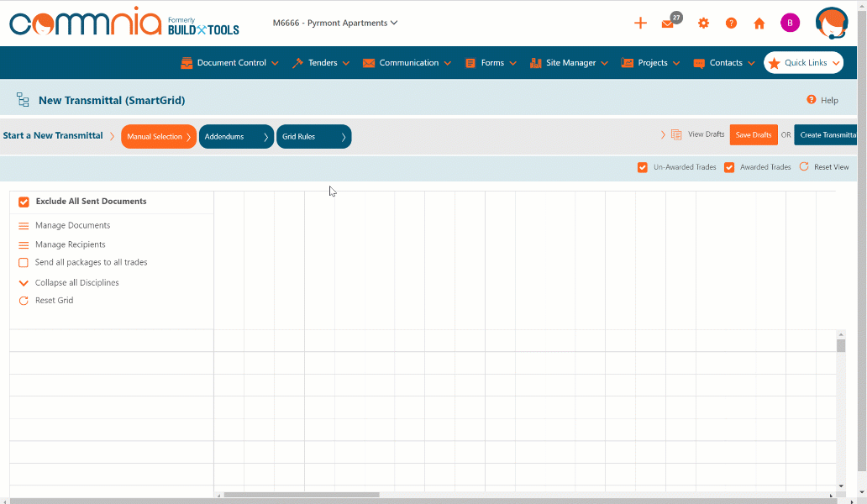This screenshot has height=504, width=867.
Task: Click the Tenders hammer icon
Action: point(297,63)
